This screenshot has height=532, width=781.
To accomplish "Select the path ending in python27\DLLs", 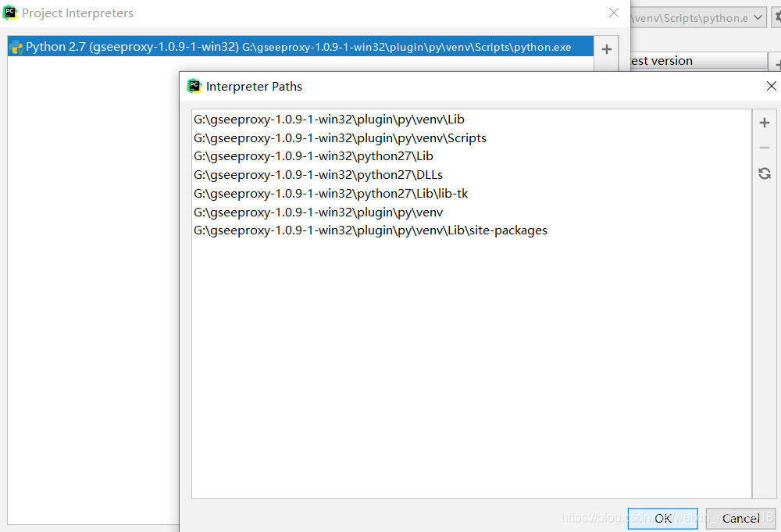I will pos(471,175).
